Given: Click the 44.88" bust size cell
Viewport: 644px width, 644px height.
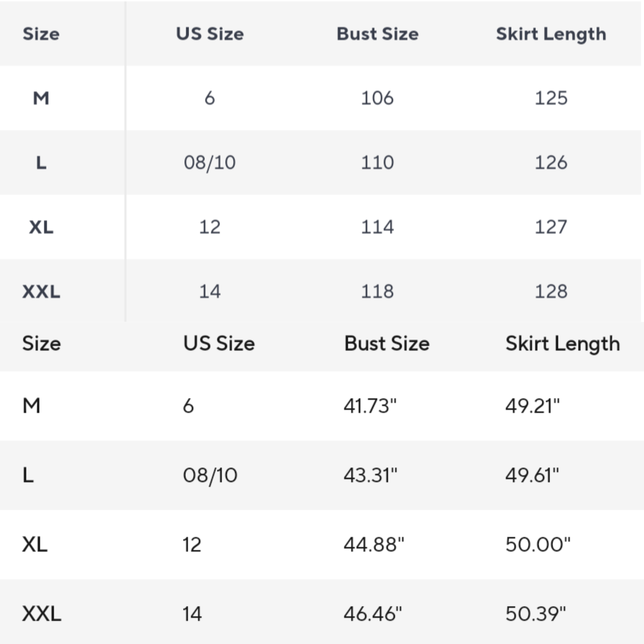Looking at the screenshot, I should (x=374, y=545).
